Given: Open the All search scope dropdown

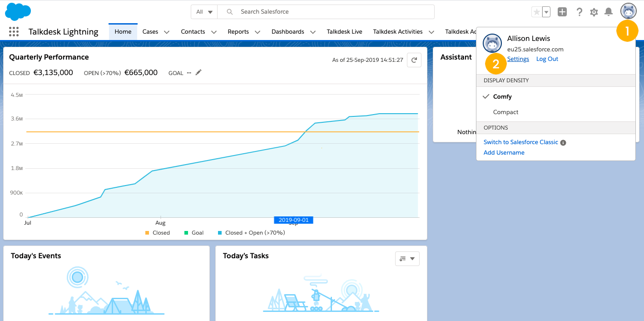Looking at the screenshot, I should [204, 12].
